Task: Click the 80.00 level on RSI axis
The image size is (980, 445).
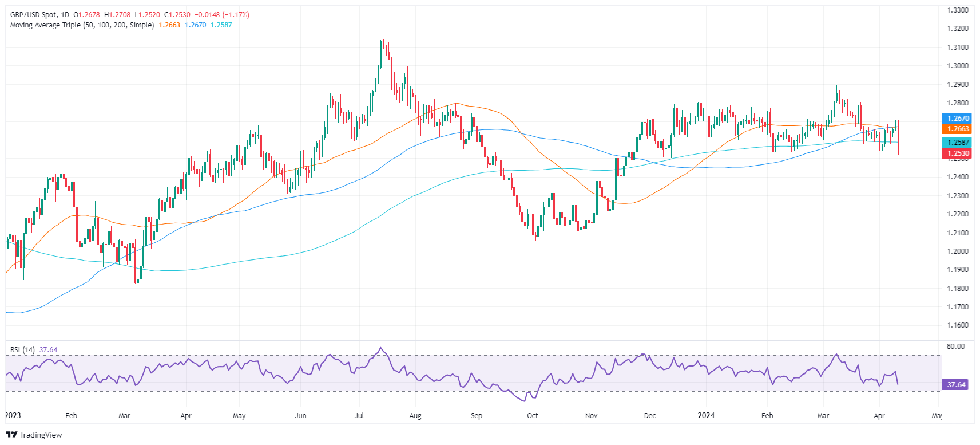Action: [955, 346]
